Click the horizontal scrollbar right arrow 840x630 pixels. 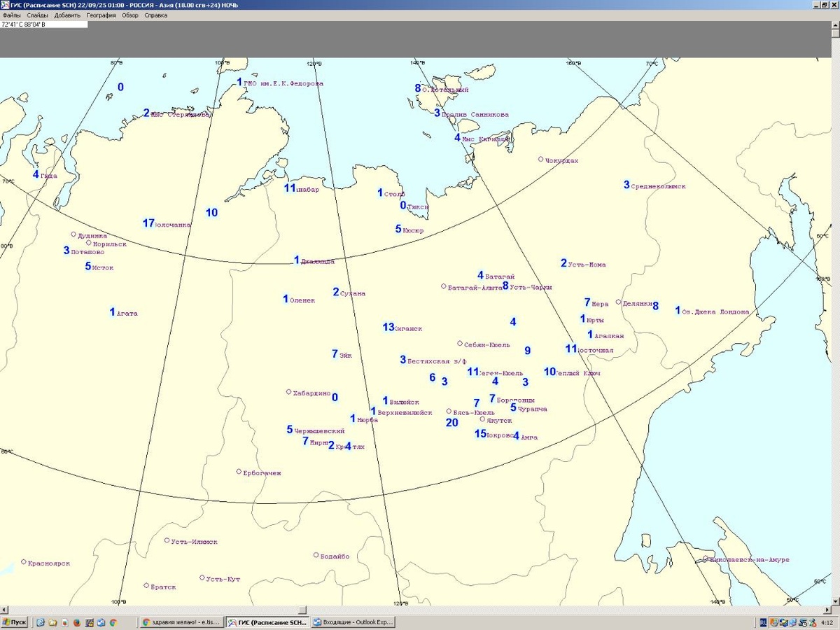tap(827, 610)
